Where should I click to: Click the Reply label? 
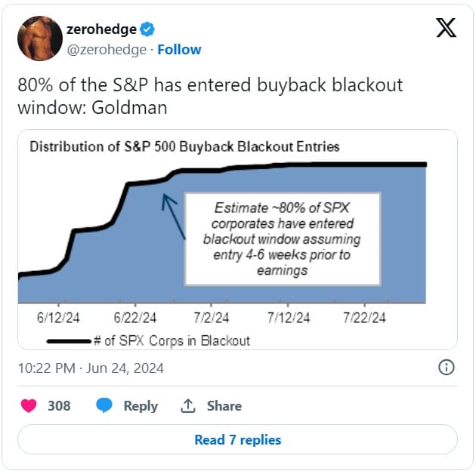click(141, 406)
